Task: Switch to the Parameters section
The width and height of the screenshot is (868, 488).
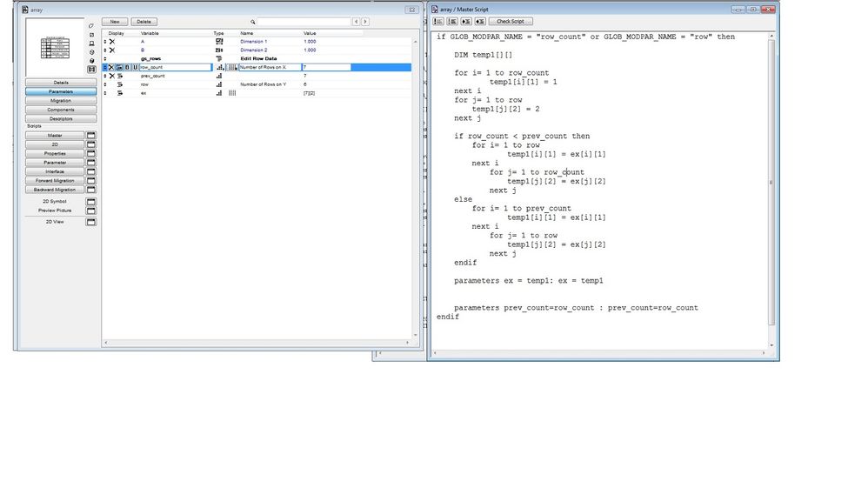Action: click(x=61, y=91)
